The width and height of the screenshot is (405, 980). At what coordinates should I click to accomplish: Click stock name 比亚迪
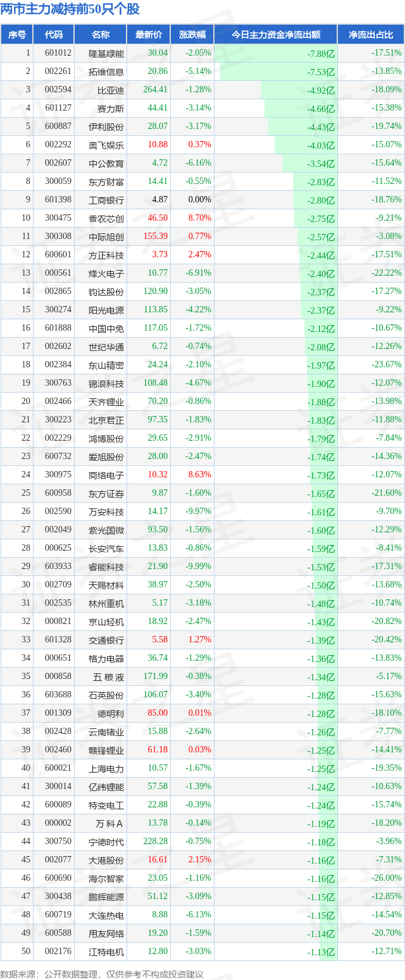(x=111, y=90)
